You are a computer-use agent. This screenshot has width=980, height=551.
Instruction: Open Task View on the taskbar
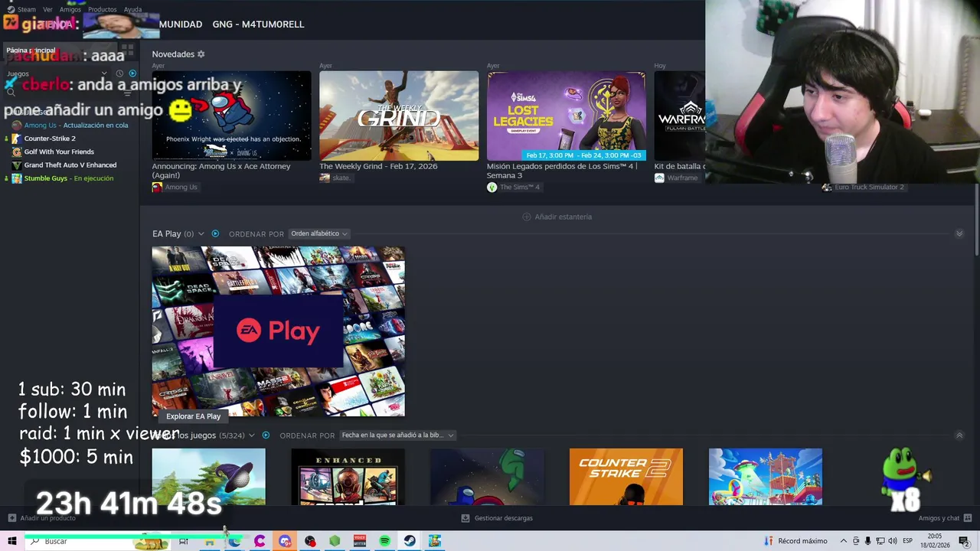tap(184, 541)
